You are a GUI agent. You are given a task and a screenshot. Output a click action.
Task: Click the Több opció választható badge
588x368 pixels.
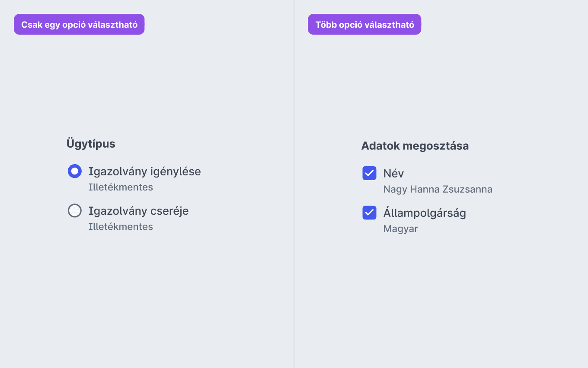pos(364,24)
